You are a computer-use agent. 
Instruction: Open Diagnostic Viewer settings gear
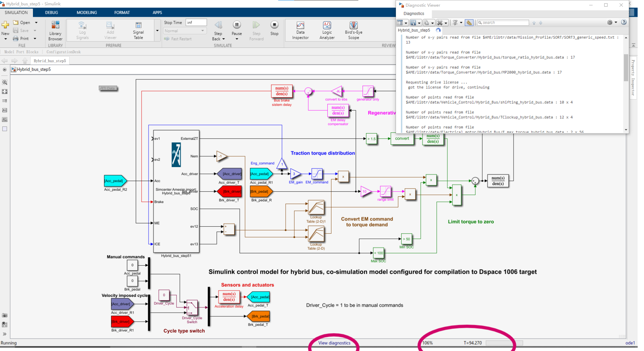tap(610, 22)
